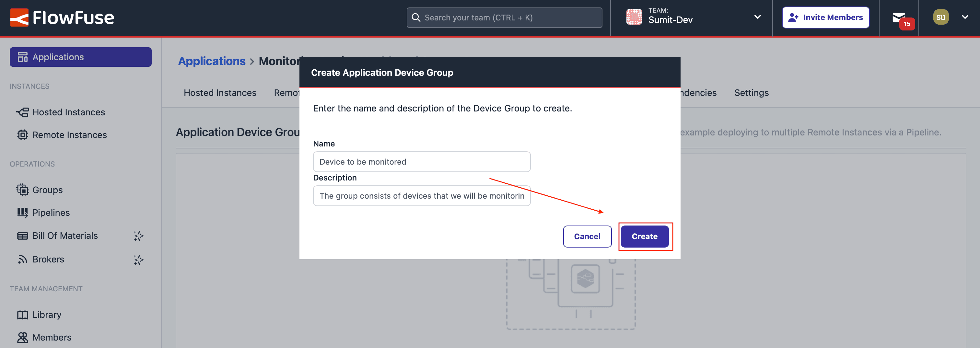Cancel the Device Group dialog
Screen dimensions: 980x348
coord(587,236)
